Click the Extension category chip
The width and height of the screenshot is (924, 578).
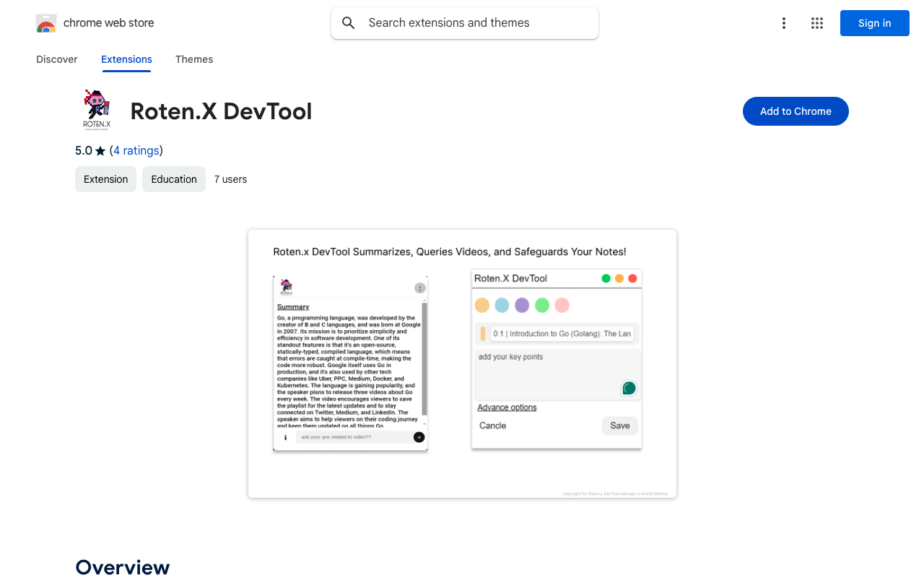(105, 179)
